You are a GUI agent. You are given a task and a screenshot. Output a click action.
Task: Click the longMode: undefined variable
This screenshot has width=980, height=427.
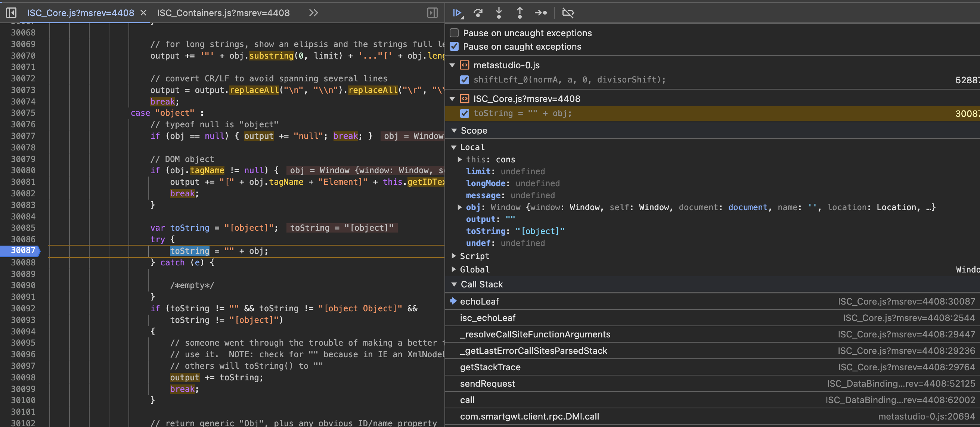click(x=512, y=183)
